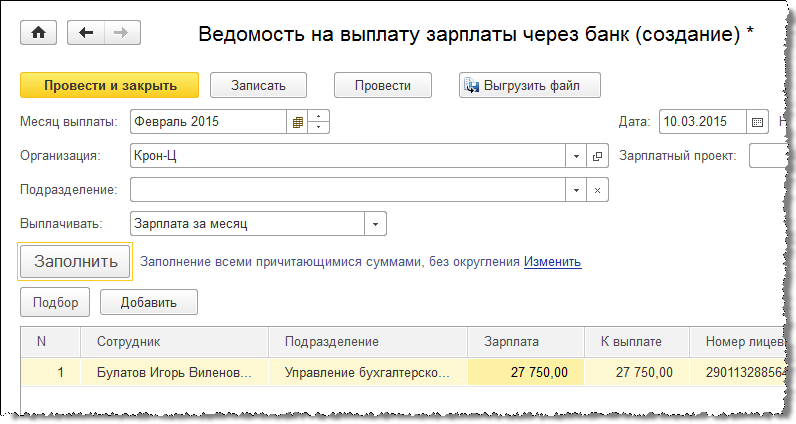Expand the Подразделение dropdown list
Image resolution: width=796 pixels, height=424 pixels.
point(576,190)
